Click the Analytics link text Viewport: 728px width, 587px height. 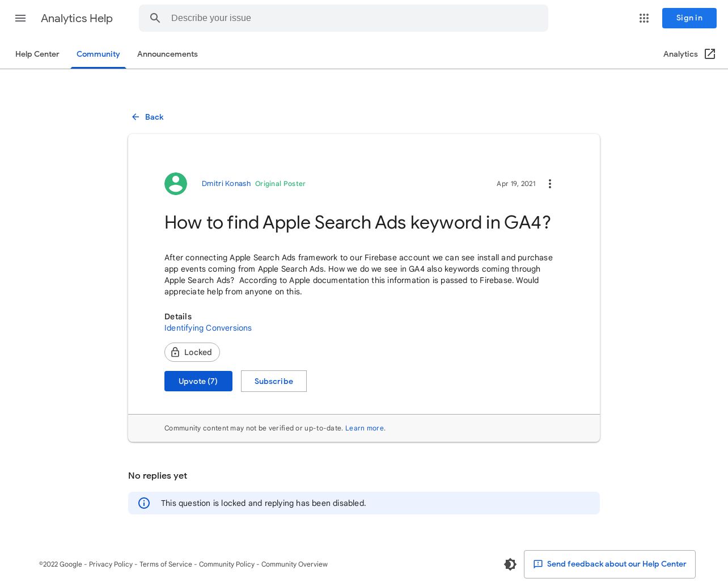(680, 54)
